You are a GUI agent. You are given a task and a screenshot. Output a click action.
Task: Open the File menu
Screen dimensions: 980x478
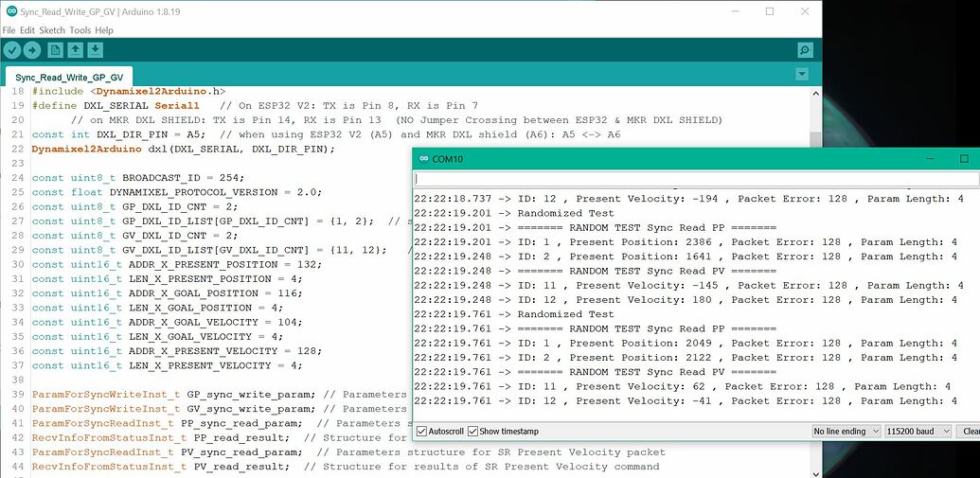(9, 30)
